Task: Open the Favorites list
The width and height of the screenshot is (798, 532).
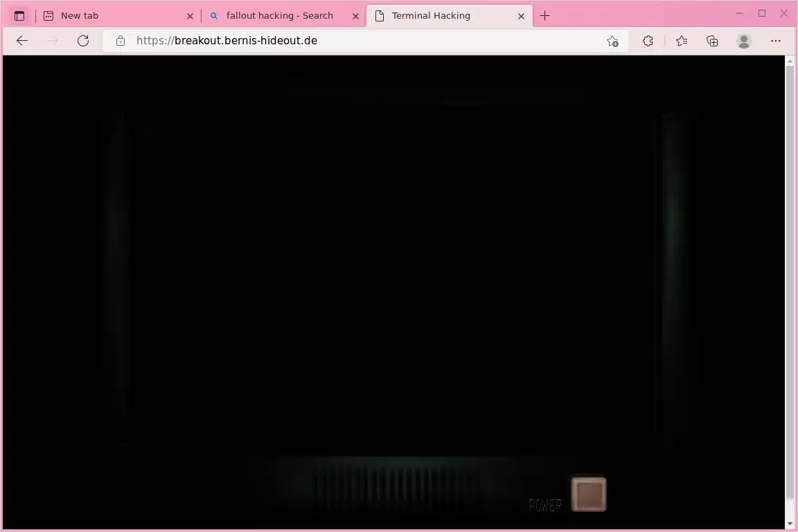Action: pos(682,42)
